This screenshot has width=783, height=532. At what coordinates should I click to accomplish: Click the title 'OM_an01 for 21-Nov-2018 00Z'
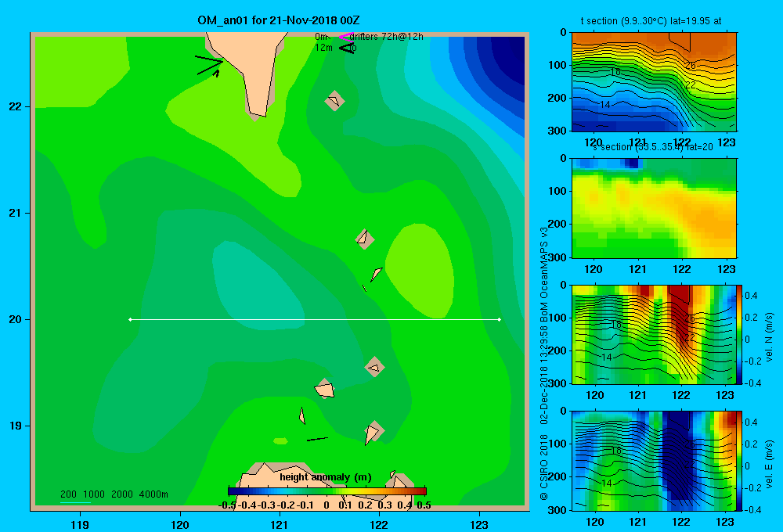coord(279,20)
